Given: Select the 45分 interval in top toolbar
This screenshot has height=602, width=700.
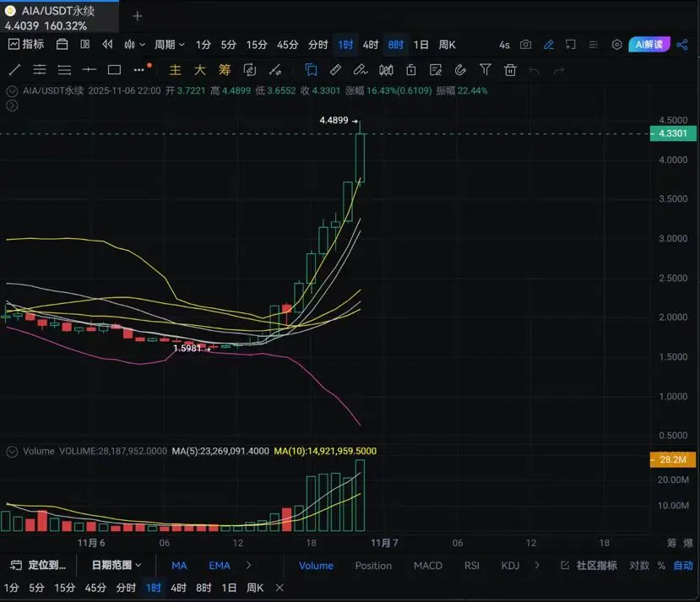Looking at the screenshot, I should (287, 45).
